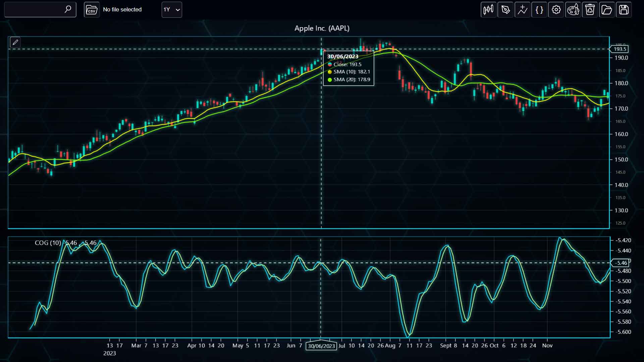Click the No file selected label
Image resolution: width=644 pixels, height=362 pixels.
[x=122, y=10]
